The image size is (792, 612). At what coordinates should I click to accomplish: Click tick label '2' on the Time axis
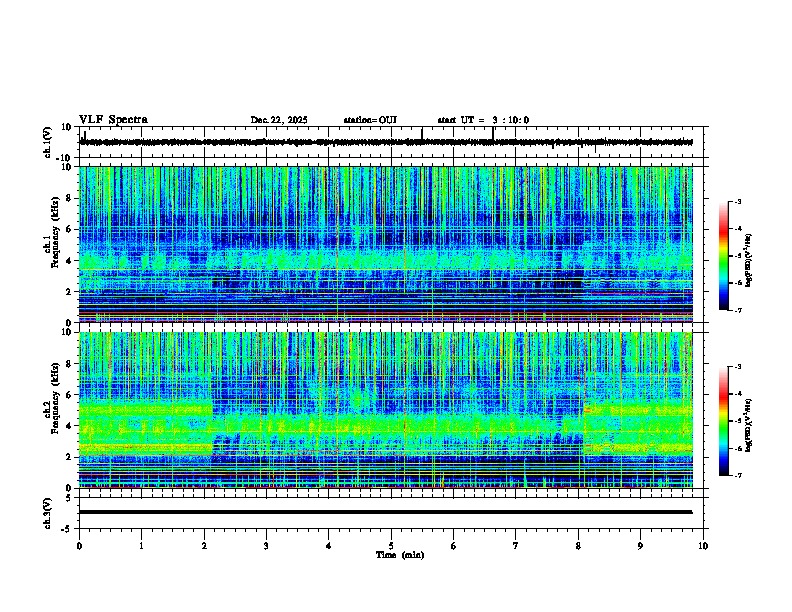coord(204,546)
